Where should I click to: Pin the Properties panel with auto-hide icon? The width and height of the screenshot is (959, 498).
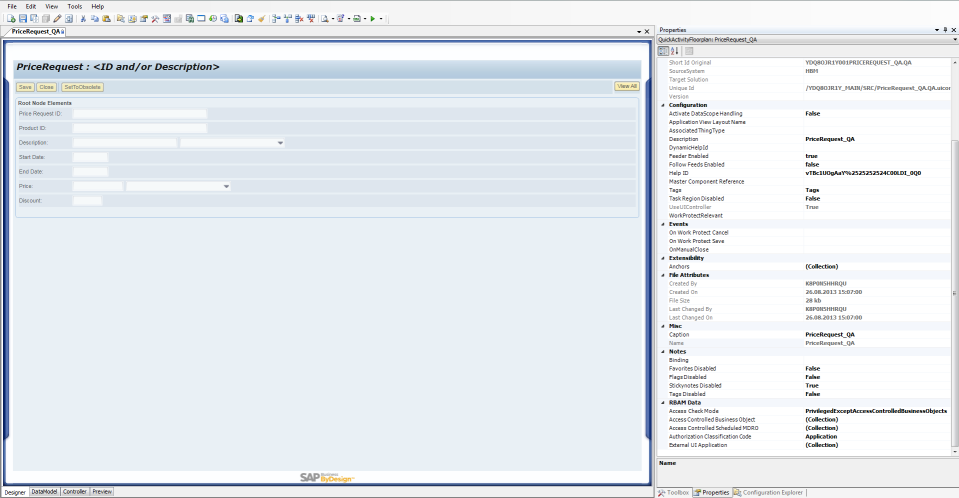click(x=946, y=30)
